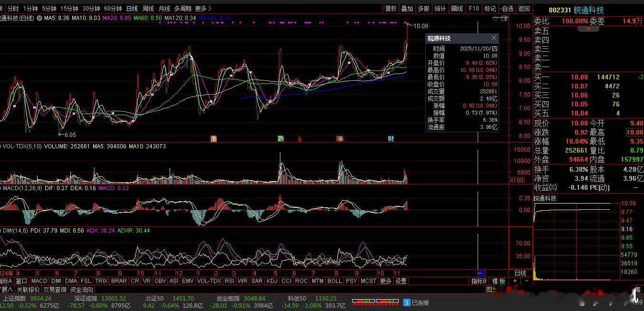Viewport: 644px width, 311px height.
Task: Expand the 扩展 panel toggle
Action: (x=6, y=290)
